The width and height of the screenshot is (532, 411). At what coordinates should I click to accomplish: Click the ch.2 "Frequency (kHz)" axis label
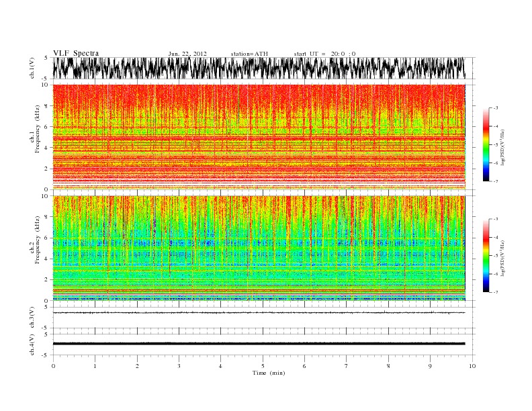coord(38,240)
